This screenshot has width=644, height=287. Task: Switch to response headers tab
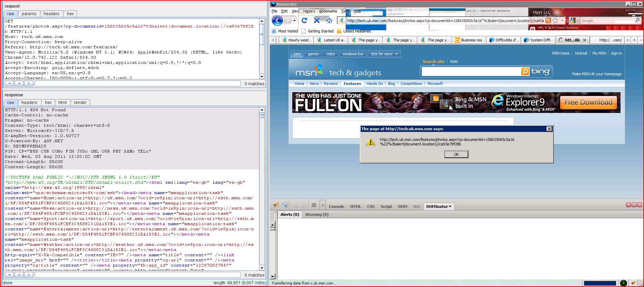point(29,103)
